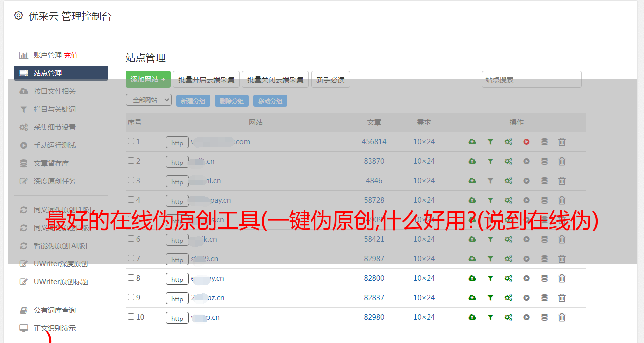644x343 pixels.
Task: Check the checkbox for site 6
Action: point(131,239)
